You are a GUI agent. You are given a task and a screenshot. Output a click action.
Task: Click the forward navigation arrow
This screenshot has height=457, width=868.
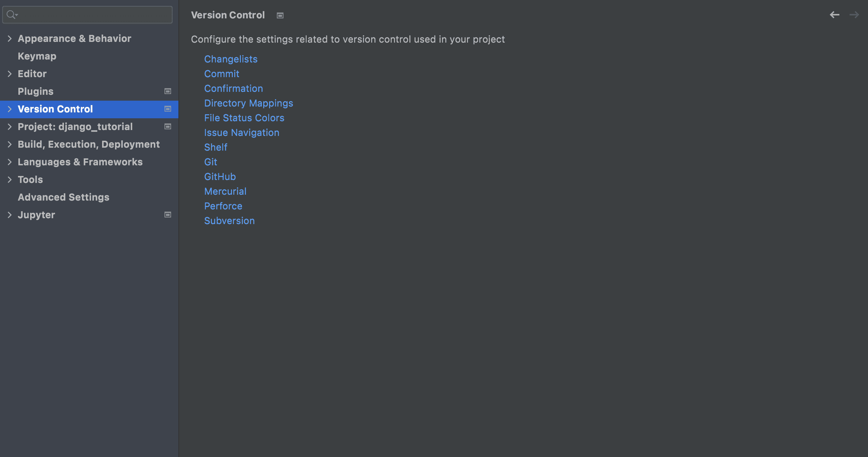pos(854,15)
